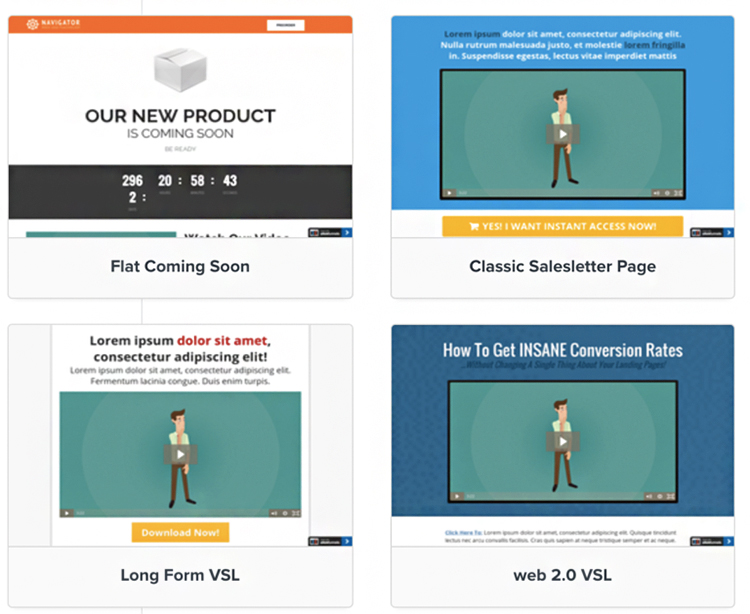Viewport: 750px width, 614px height.
Task: Click the blue arrow badge on Long Form VSL
Action: 347,540
